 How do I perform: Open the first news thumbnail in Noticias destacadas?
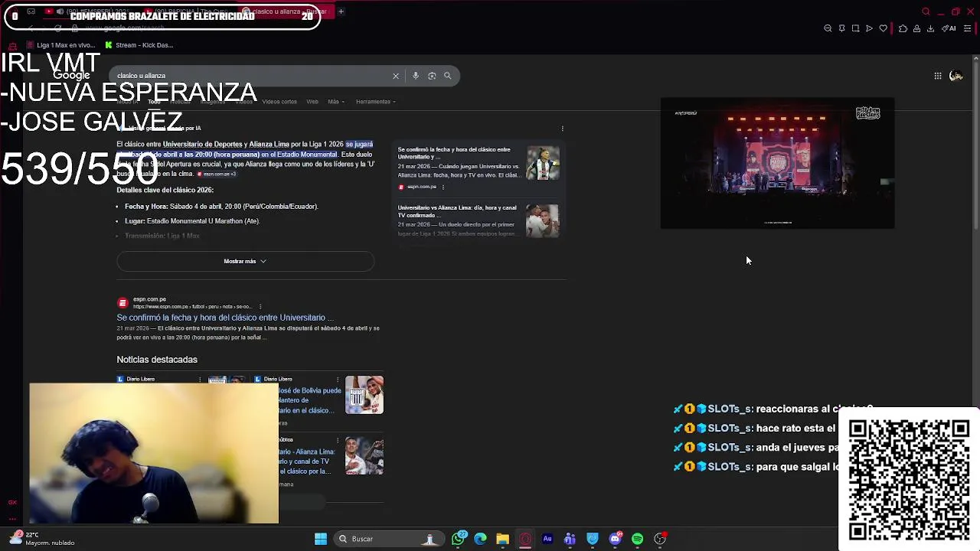coord(364,395)
